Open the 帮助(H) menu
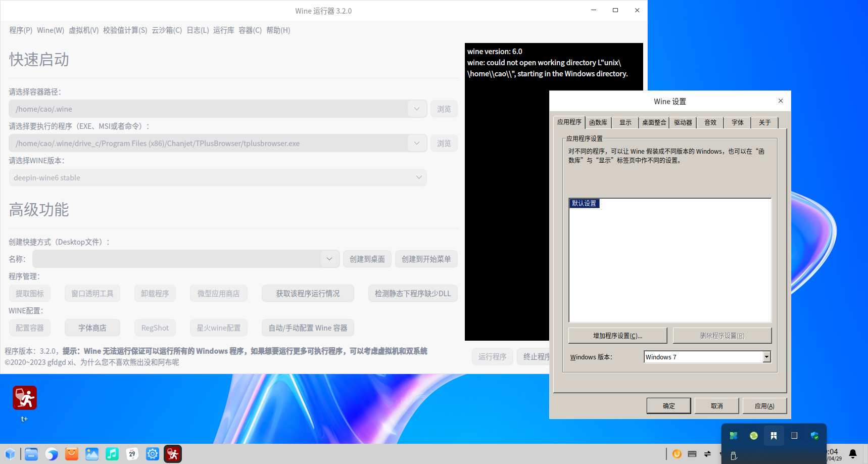Viewport: 868px width, 464px height. tap(278, 30)
